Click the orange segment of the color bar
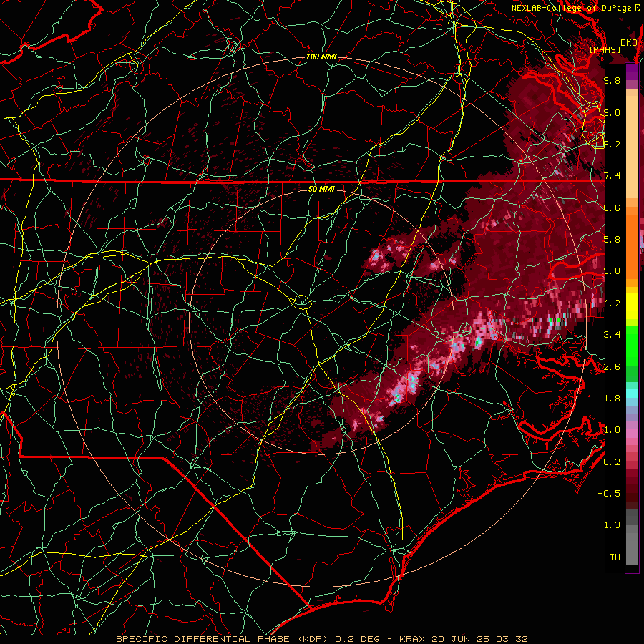Screen dimensions: 644x644 coord(632,246)
